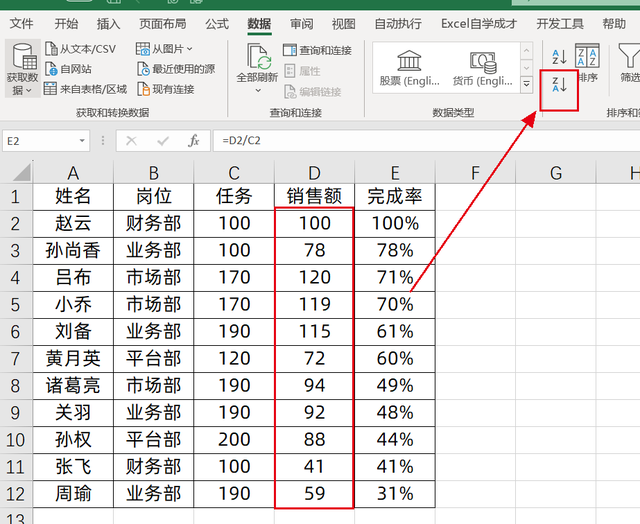640x524 pixels.
Task: Select the 销售额 header cell
Action: (314, 196)
